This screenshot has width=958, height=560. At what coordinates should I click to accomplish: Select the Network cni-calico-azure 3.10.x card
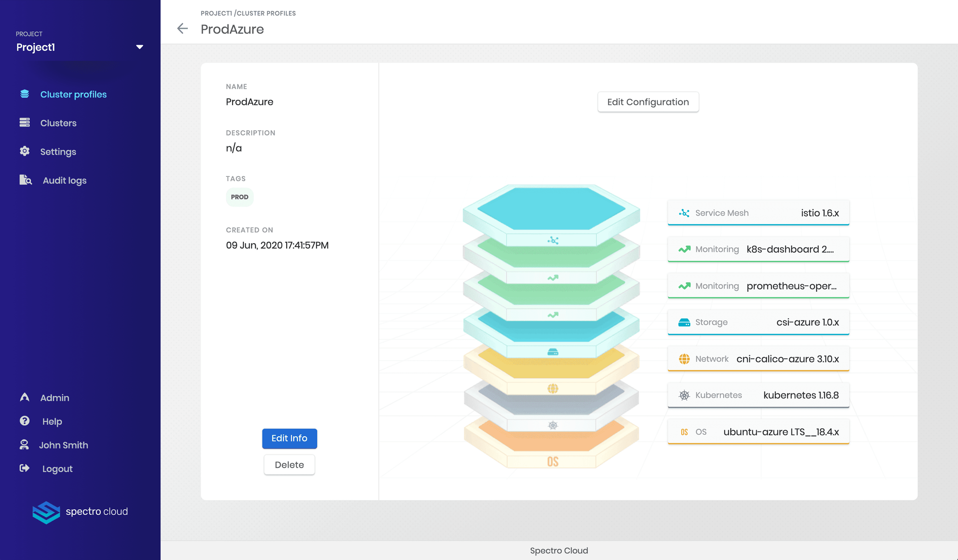(758, 359)
